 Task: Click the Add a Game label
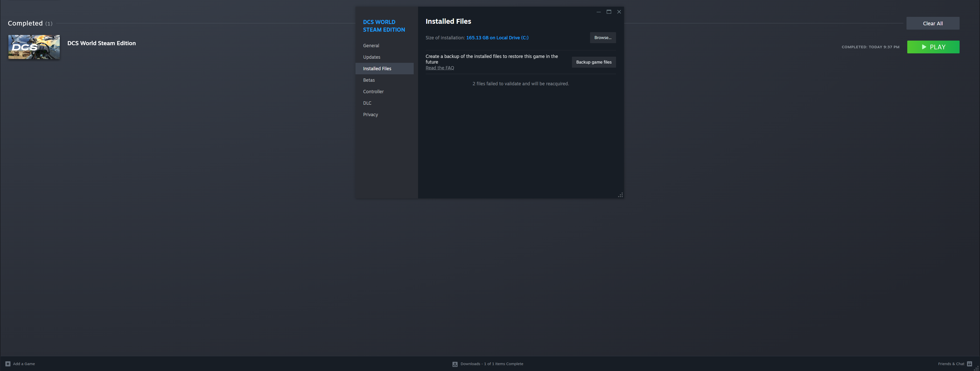tap(23, 364)
